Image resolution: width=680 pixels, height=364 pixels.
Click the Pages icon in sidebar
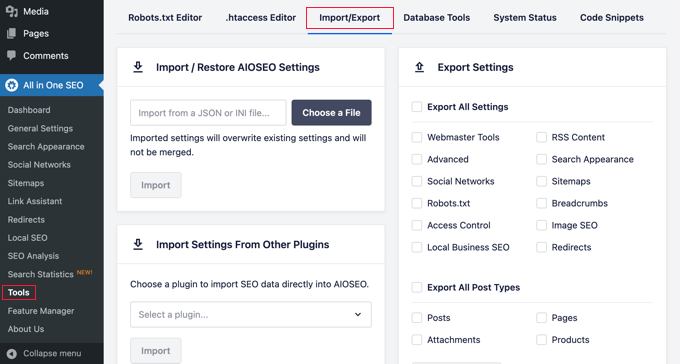click(x=12, y=33)
